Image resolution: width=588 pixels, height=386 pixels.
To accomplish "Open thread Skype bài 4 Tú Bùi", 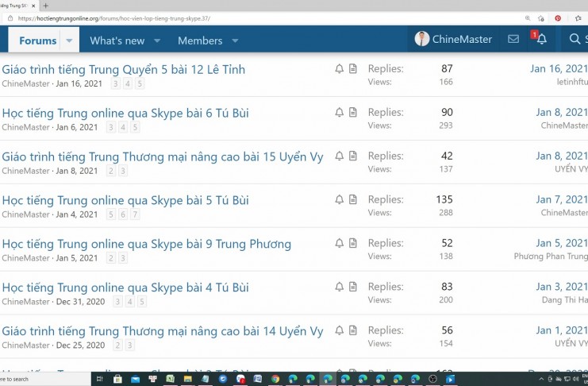I will tap(125, 288).
